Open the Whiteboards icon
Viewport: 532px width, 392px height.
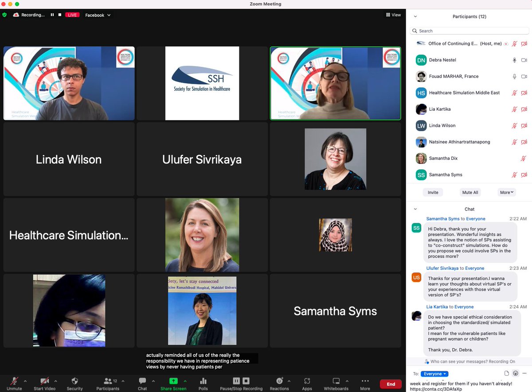tap(336, 381)
